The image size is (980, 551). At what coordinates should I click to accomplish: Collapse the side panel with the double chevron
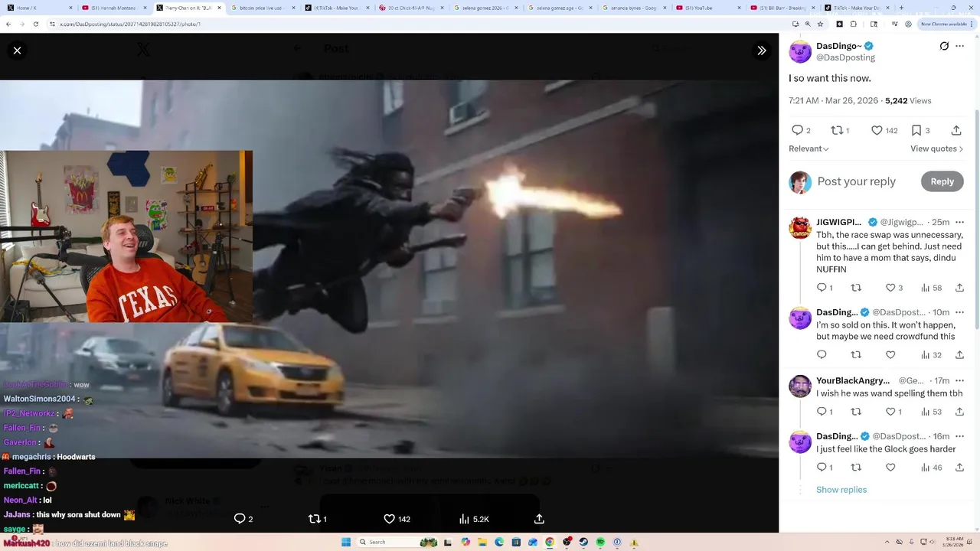click(x=762, y=51)
